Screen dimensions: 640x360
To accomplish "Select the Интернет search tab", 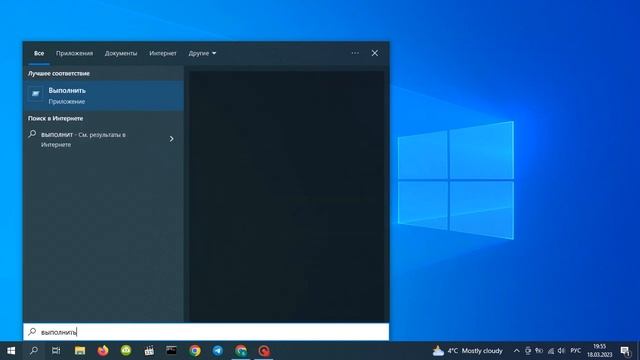I will 163,53.
